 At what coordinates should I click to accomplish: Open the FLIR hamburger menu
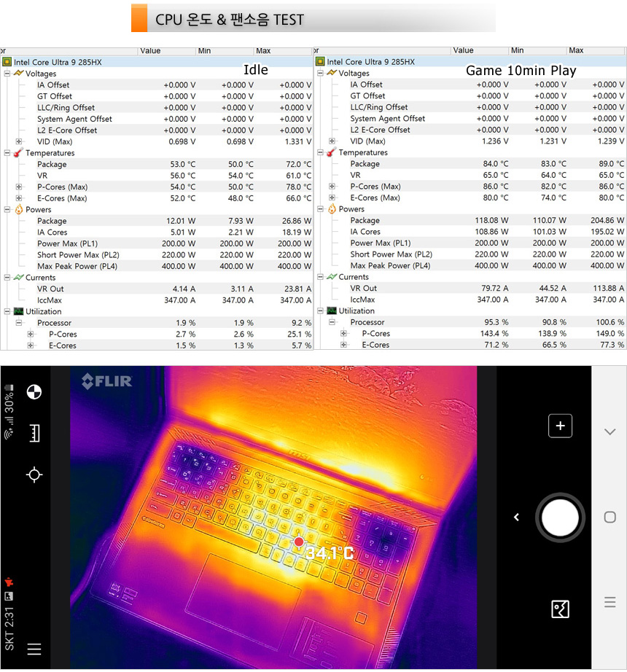point(34,649)
